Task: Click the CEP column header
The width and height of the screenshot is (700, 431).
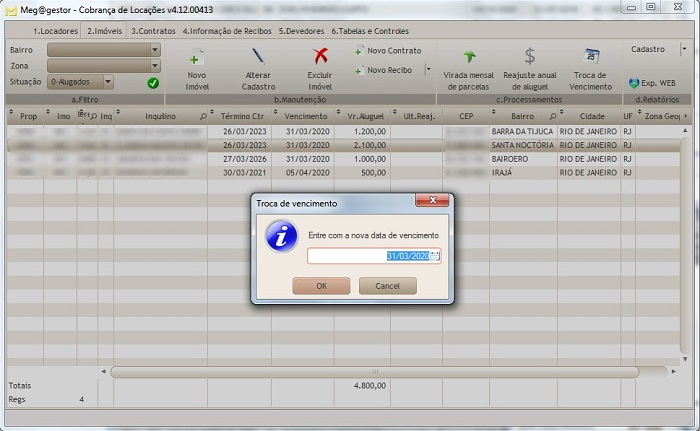Action: [466, 116]
